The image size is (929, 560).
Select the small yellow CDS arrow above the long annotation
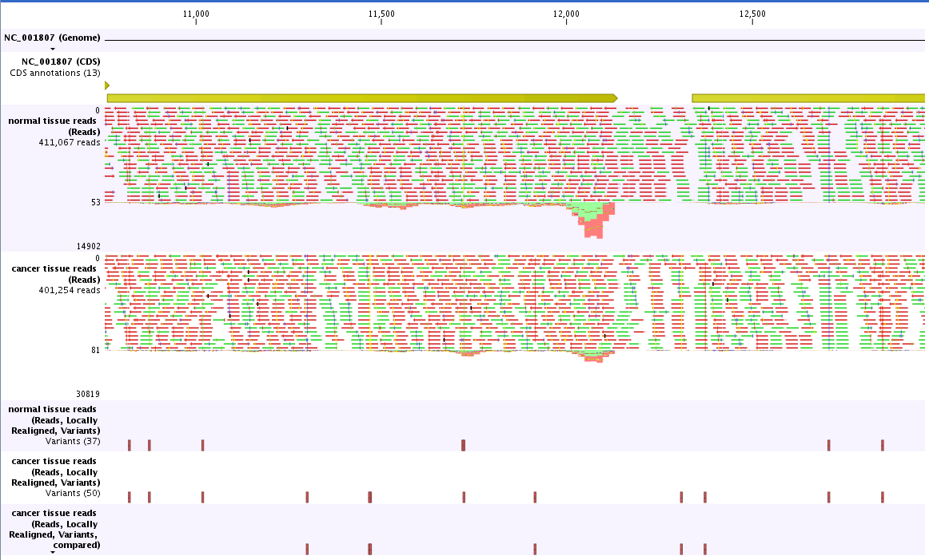point(107,85)
